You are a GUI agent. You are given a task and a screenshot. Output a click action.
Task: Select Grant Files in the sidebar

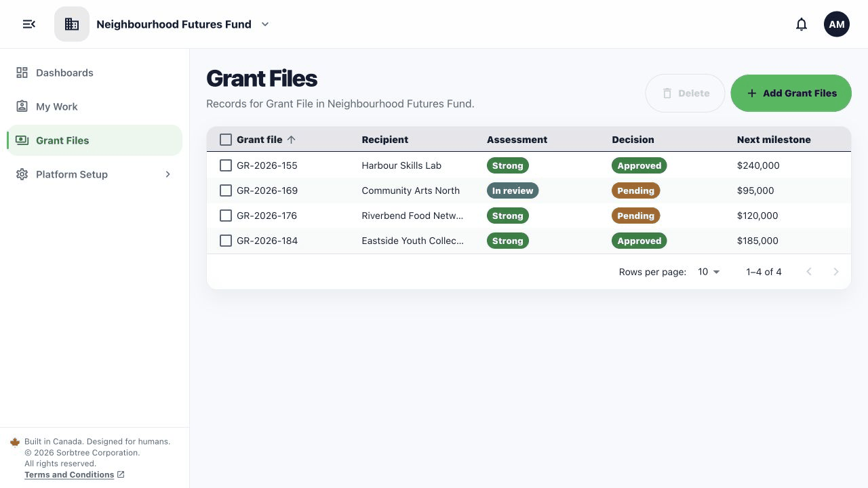95,140
